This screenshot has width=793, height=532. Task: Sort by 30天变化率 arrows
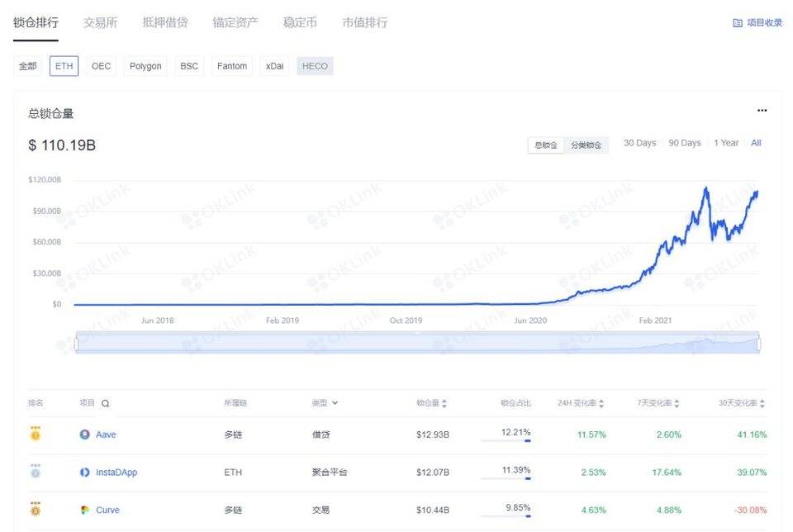762,403
